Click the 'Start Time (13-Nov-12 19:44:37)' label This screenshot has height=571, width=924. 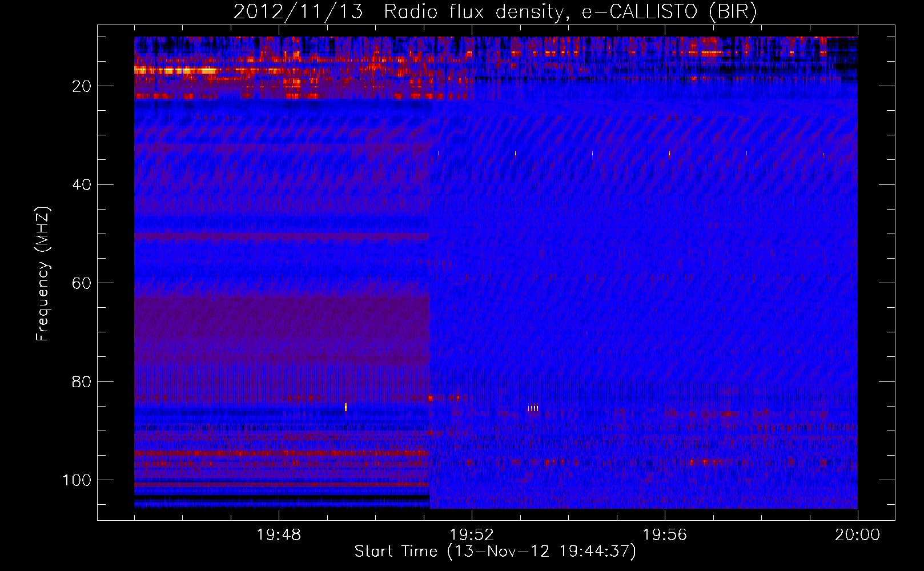[x=495, y=552]
